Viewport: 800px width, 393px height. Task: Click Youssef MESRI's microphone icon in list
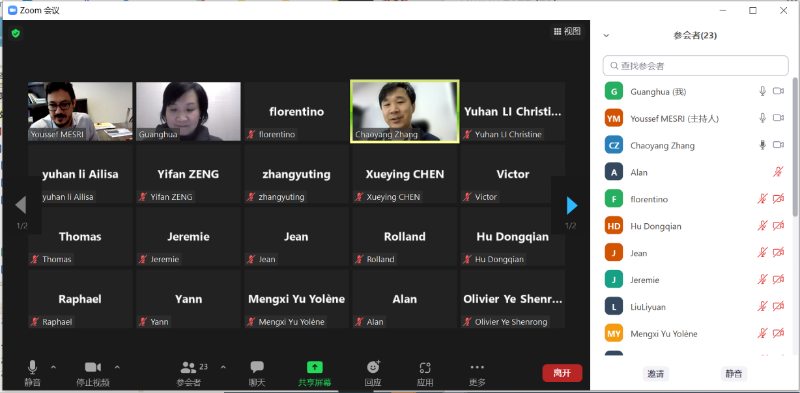coord(763,118)
